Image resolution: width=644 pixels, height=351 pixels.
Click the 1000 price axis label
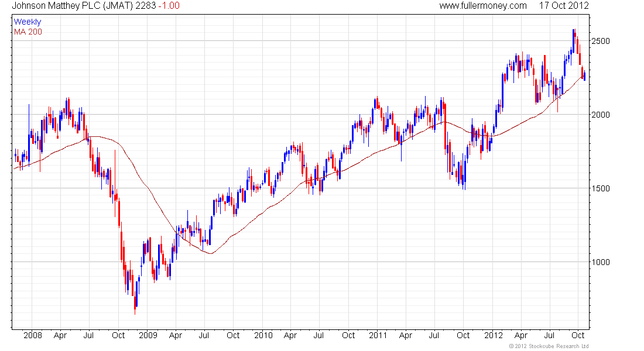[x=601, y=262]
